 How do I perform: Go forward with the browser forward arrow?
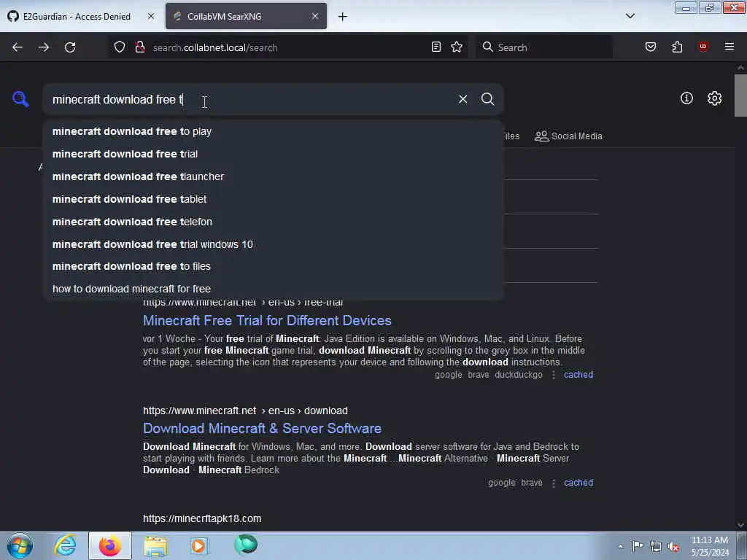click(43, 47)
